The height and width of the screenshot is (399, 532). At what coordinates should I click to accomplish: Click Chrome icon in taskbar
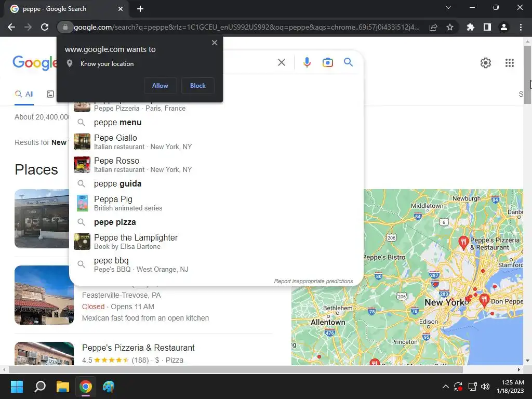click(x=86, y=387)
